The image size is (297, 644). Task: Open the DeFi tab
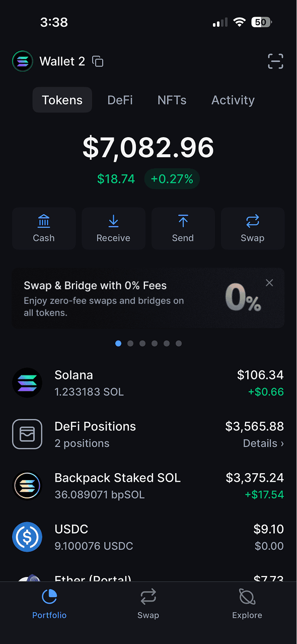point(120,100)
